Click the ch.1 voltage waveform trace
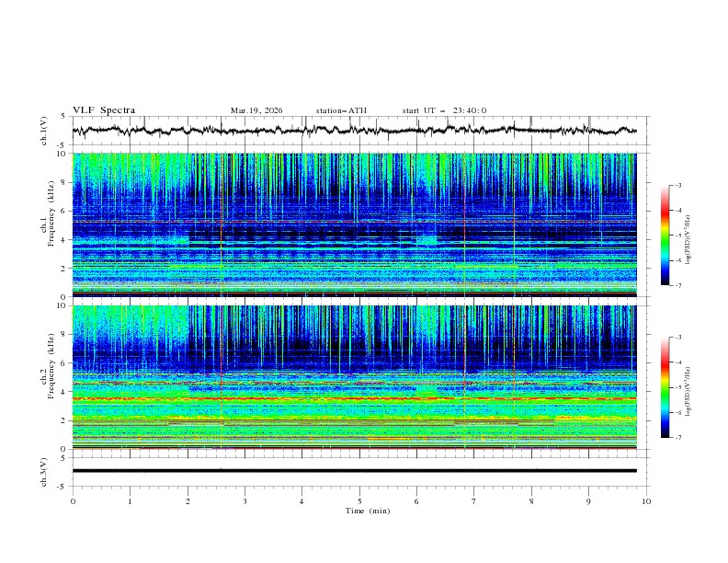728x563 pixels. [354, 130]
